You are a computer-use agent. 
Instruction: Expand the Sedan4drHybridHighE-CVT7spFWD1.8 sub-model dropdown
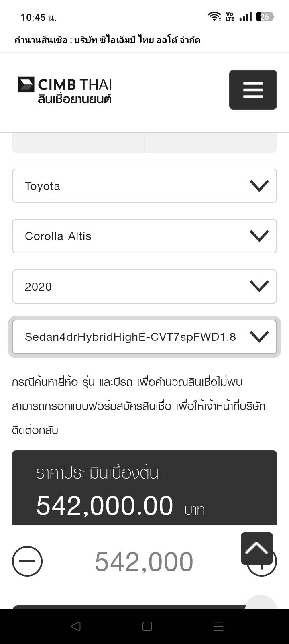[x=144, y=337]
